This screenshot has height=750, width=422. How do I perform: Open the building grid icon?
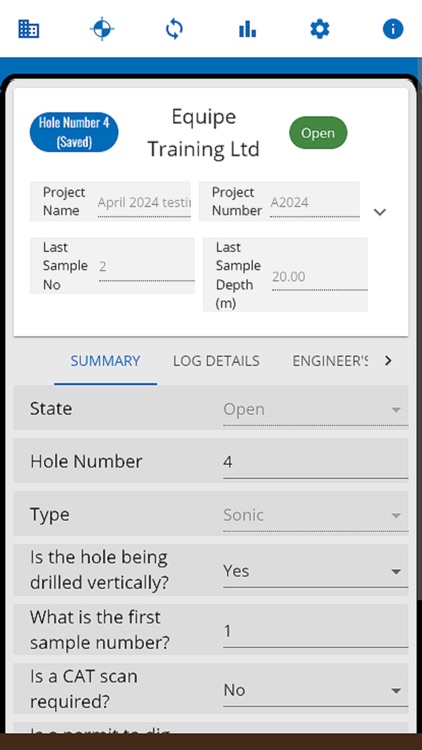29,30
